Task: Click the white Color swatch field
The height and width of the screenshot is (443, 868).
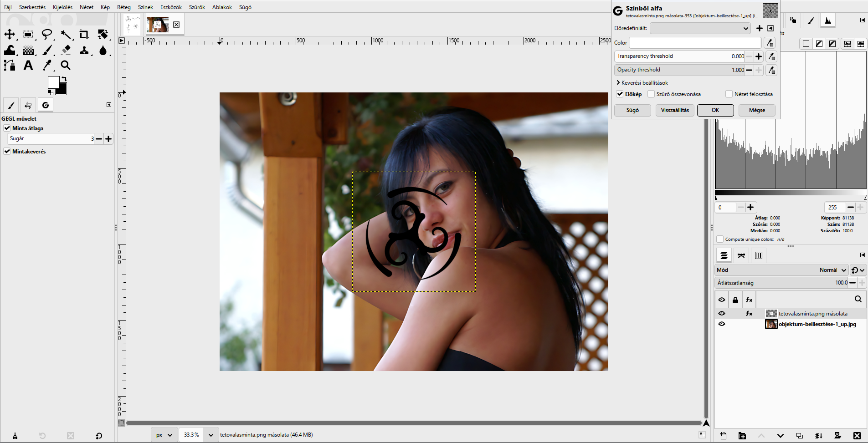Action: click(695, 43)
